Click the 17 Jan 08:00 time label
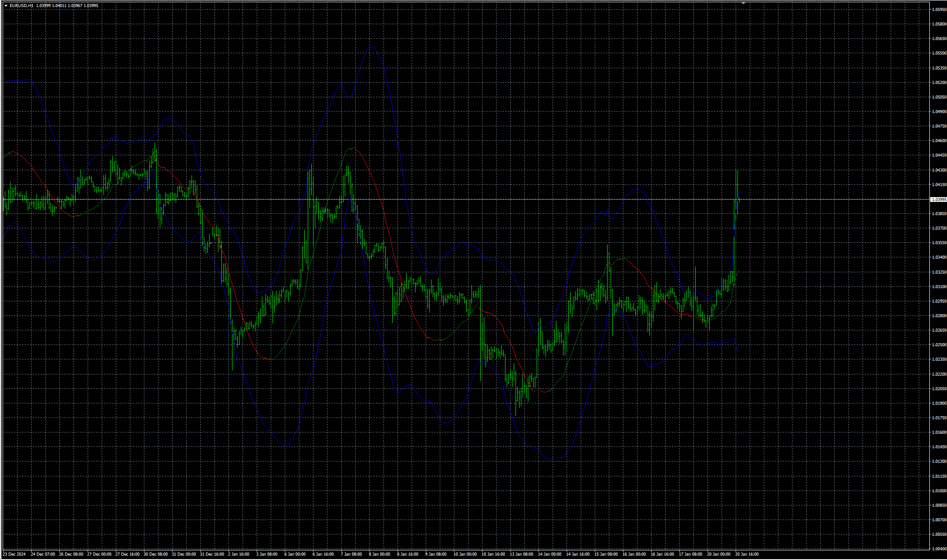The width and height of the screenshot is (947, 560). [x=691, y=554]
